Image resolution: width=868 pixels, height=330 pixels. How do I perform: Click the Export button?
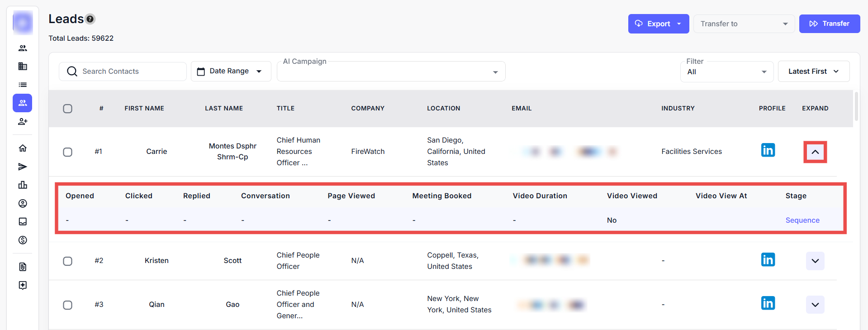tap(658, 24)
